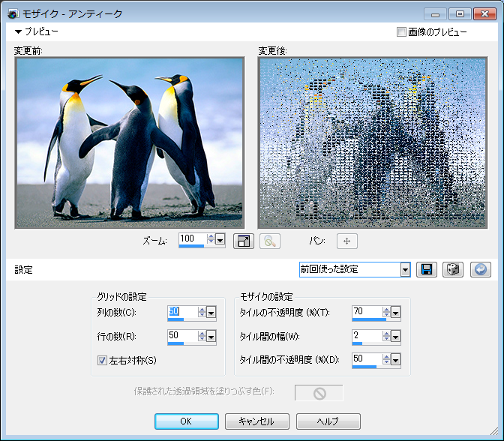Collapse the プレビュー section triangle
The width and height of the screenshot is (504, 441).
pyautogui.click(x=18, y=31)
